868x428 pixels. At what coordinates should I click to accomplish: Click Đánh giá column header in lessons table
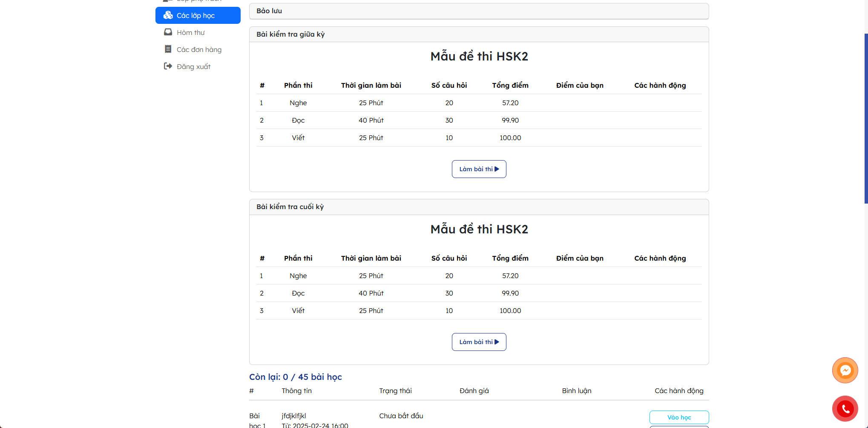point(474,391)
